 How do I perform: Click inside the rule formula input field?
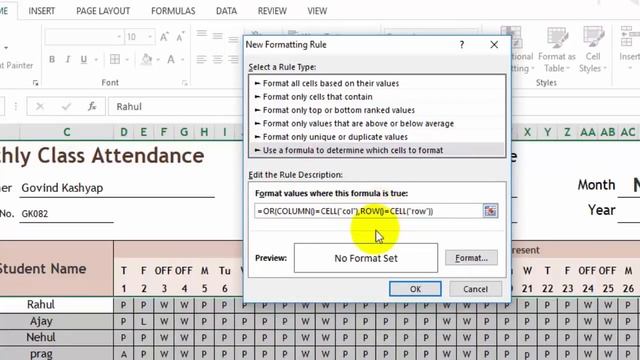click(368, 211)
